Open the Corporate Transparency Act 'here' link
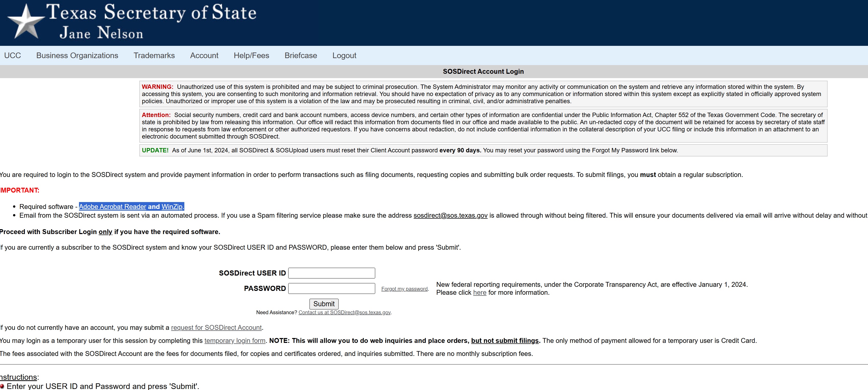 point(479,293)
